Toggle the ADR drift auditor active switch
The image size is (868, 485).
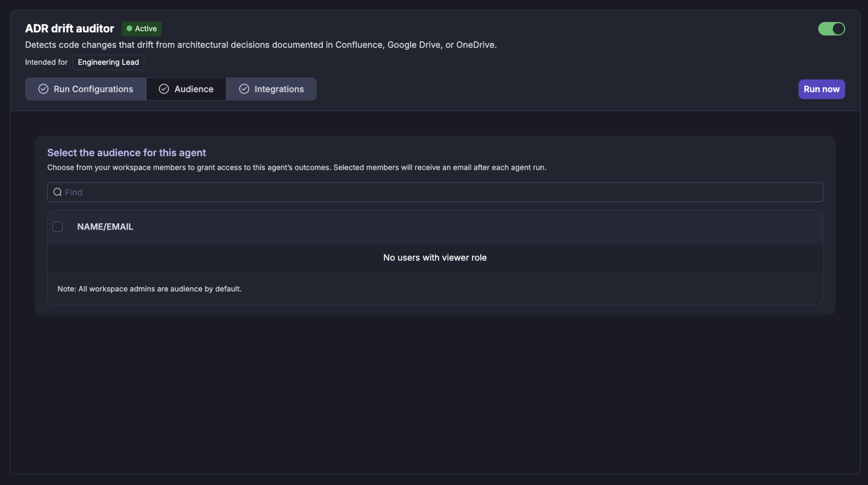coord(831,29)
